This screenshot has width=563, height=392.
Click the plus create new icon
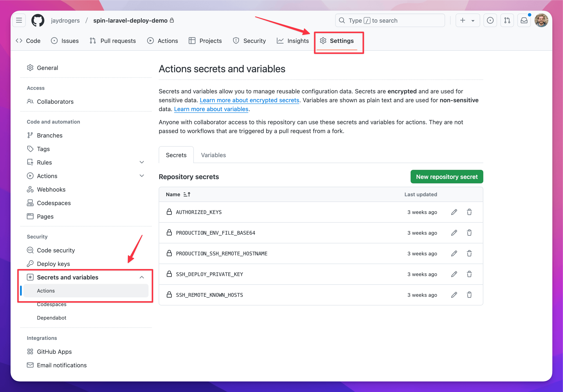click(x=462, y=20)
